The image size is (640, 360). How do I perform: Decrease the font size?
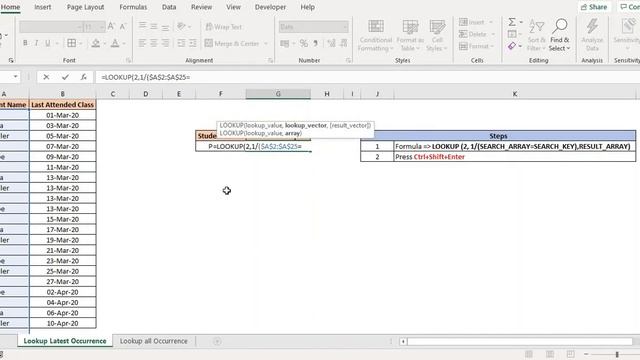(x=123, y=27)
